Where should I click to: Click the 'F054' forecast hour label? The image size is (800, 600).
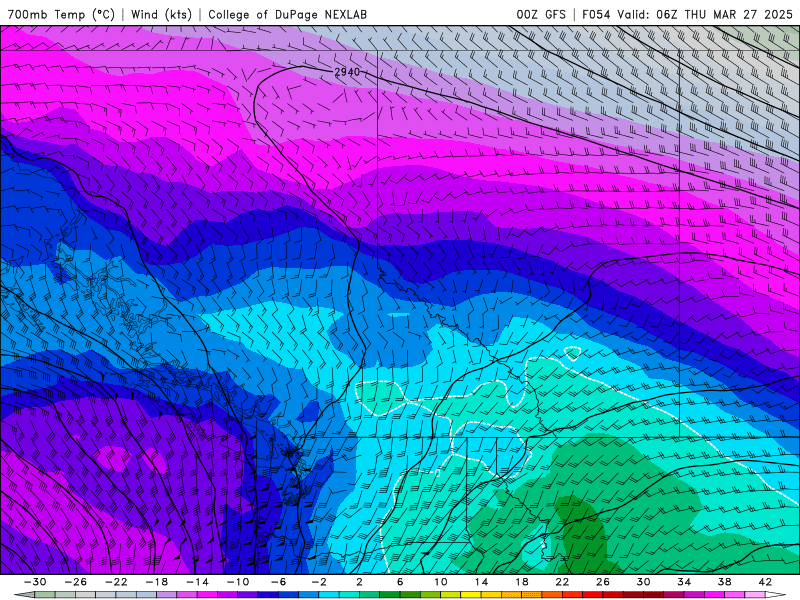[x=596, y=14]
